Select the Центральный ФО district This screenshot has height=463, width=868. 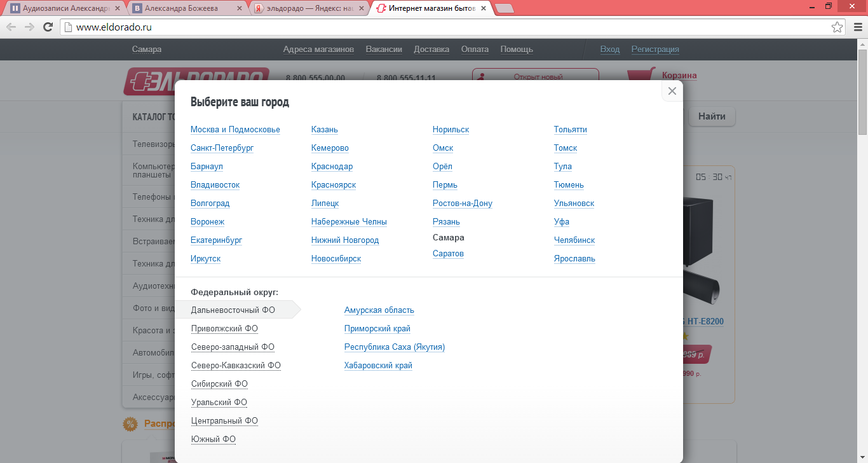click(x=224, y=421)
